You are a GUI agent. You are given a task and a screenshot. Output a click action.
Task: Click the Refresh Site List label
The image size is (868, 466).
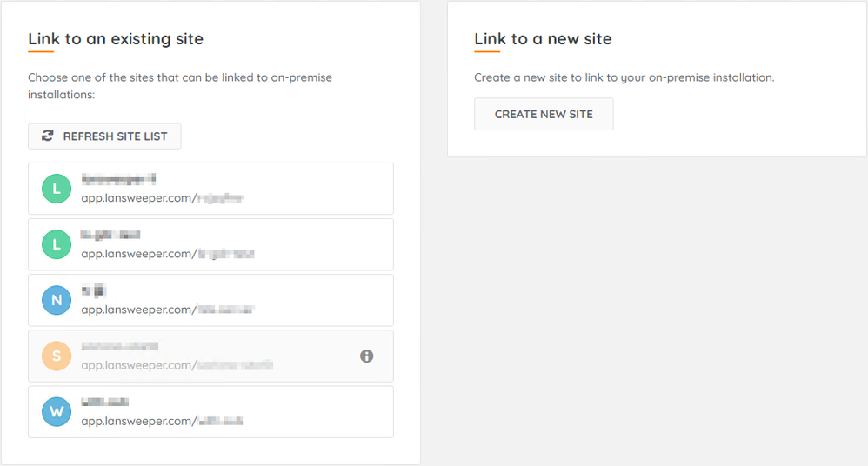coord(115,136)
